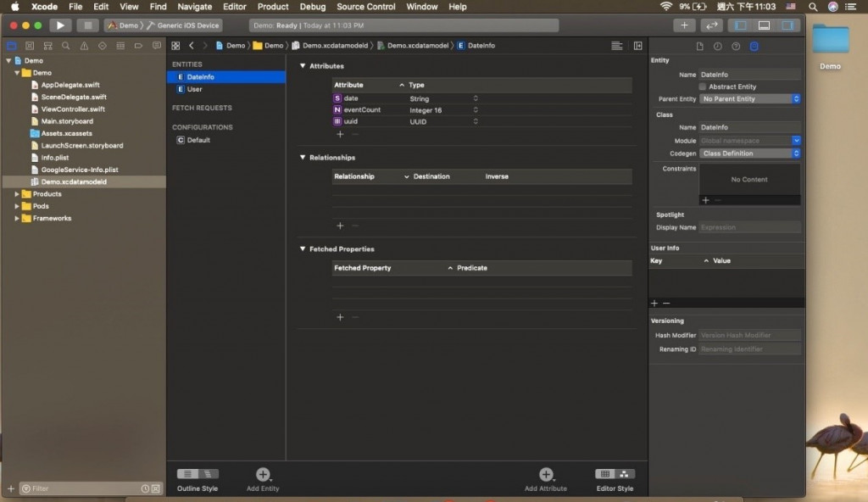Open the Debug menu
The width and height of the screenshot is (868, 502).
pos(313,7)
